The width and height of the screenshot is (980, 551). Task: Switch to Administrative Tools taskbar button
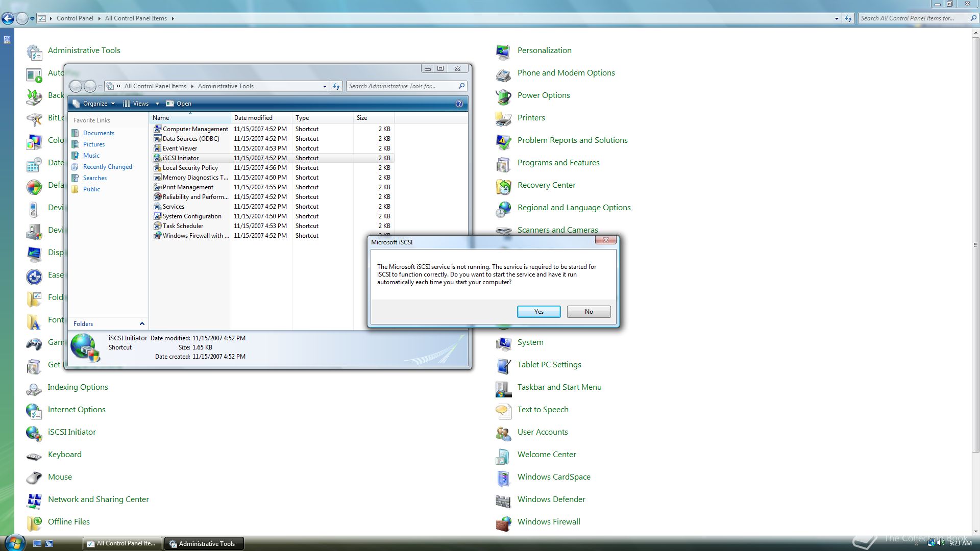pyautogui.click(x=204, y=544)
